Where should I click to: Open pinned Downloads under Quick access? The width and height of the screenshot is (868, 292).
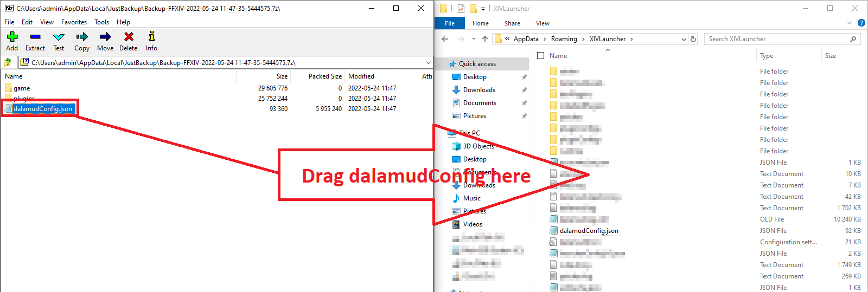point(479,90)
